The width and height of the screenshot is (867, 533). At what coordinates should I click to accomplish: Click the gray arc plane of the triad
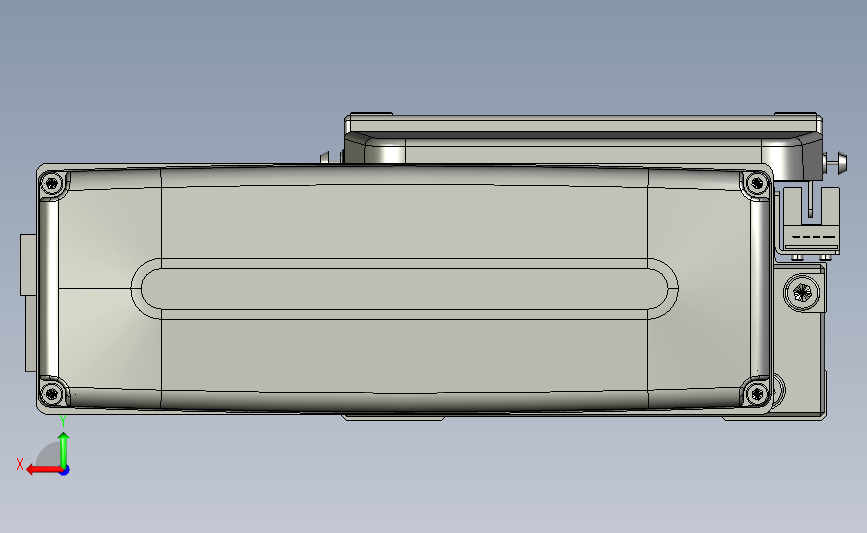click(48, 454)
